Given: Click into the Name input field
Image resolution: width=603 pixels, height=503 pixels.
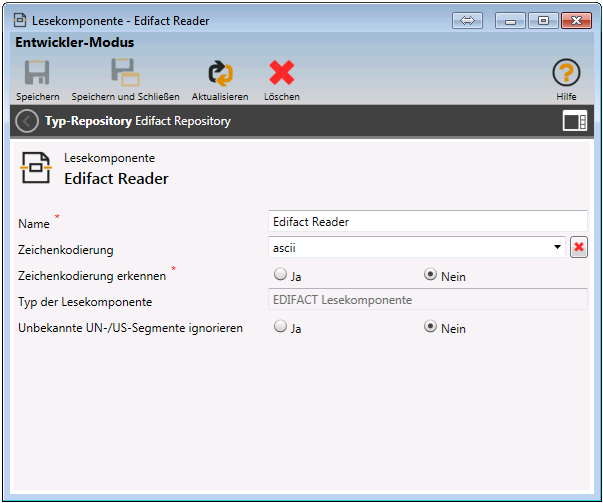Looking at the screenshot, I should 427,222.
